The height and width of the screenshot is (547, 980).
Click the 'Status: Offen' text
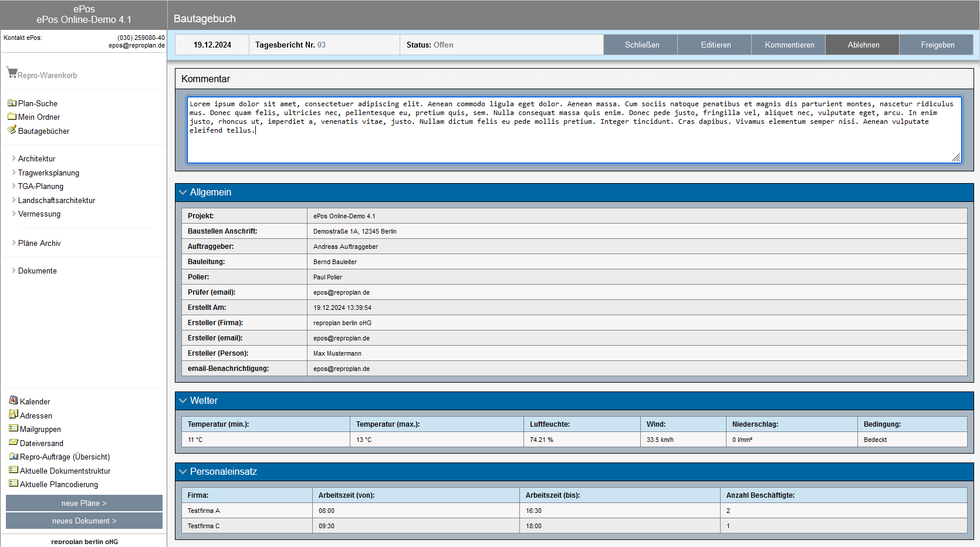430,45
